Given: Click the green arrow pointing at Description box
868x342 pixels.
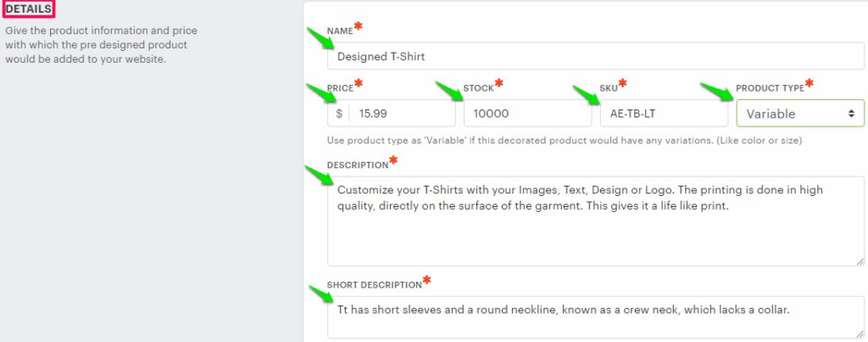Looking at the screenshot, I should (318, 176).
